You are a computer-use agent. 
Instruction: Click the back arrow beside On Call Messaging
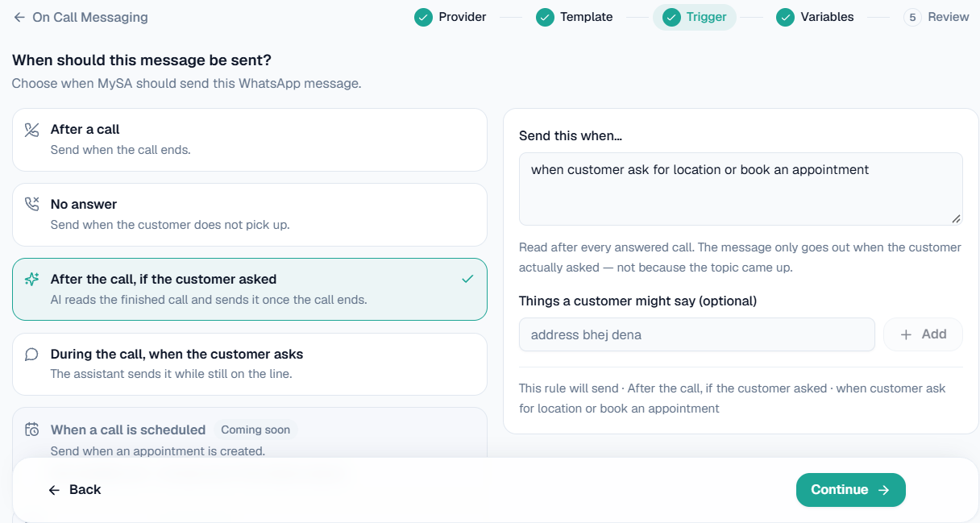coord(19,17)
